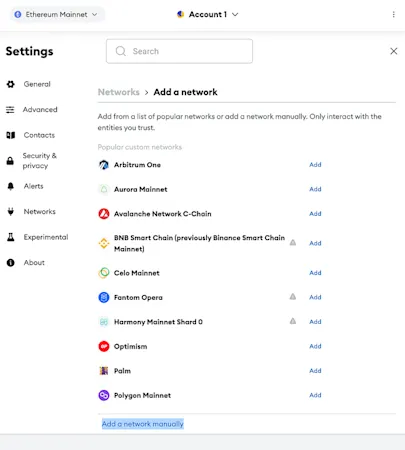Click warning triangle beside Harmony Mainnet

[x=293, y=321]
